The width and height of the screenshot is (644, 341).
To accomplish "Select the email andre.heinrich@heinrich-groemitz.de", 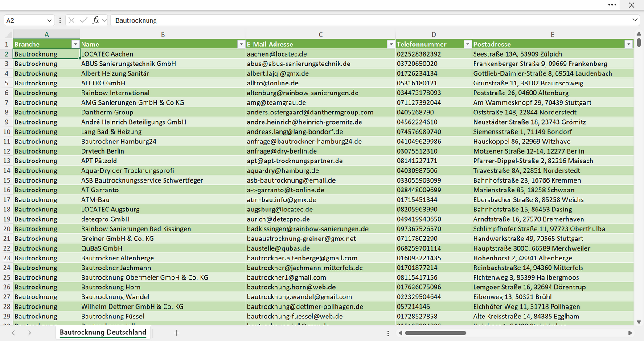I will (x=321, y=122).
